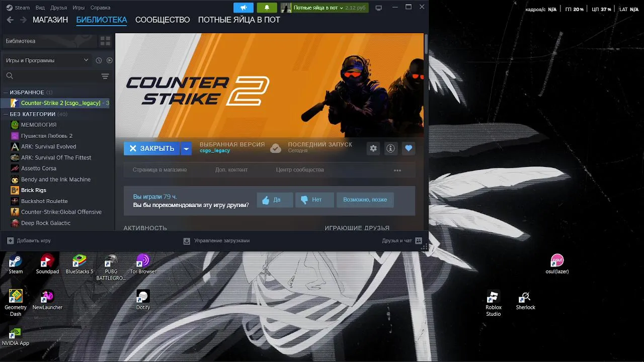The image size is (644, 362).
Task: Click the cloud sync status icon
Action: (x=276, y=148)
